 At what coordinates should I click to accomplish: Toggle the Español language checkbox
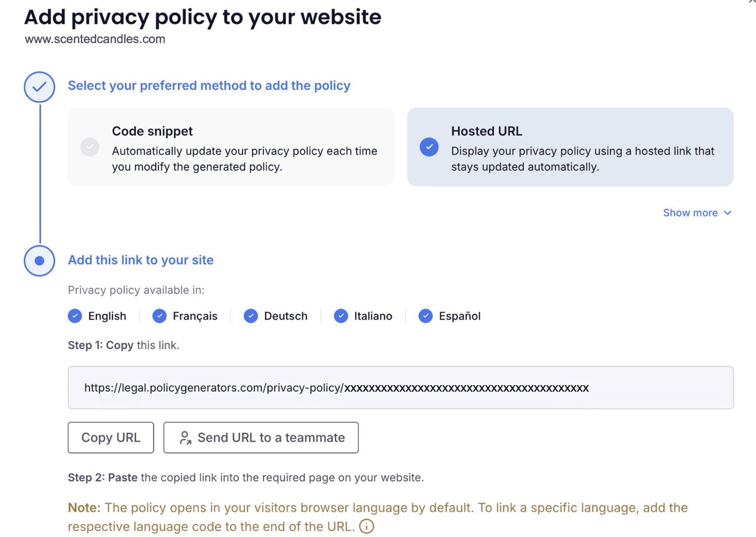[426, 316]
